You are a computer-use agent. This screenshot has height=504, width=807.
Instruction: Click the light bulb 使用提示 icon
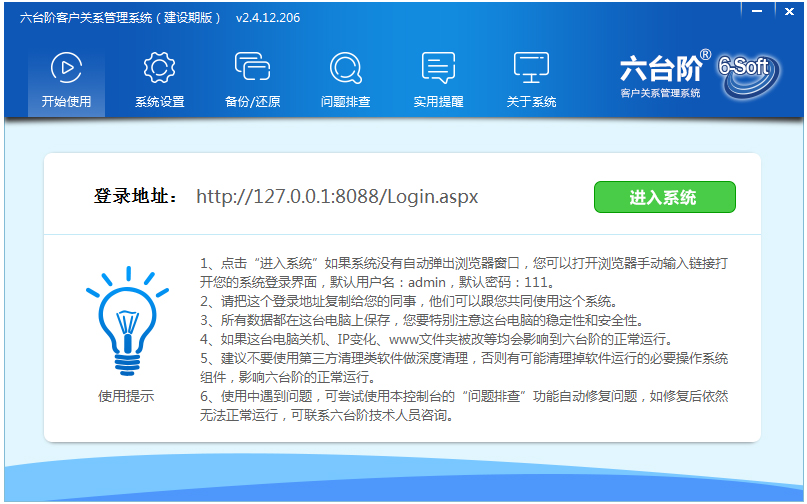[127, 320]
